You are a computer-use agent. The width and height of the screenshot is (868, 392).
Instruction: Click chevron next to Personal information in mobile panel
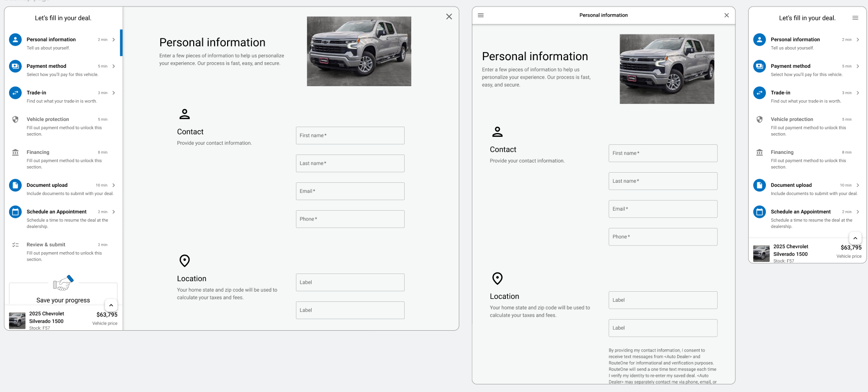858,40
